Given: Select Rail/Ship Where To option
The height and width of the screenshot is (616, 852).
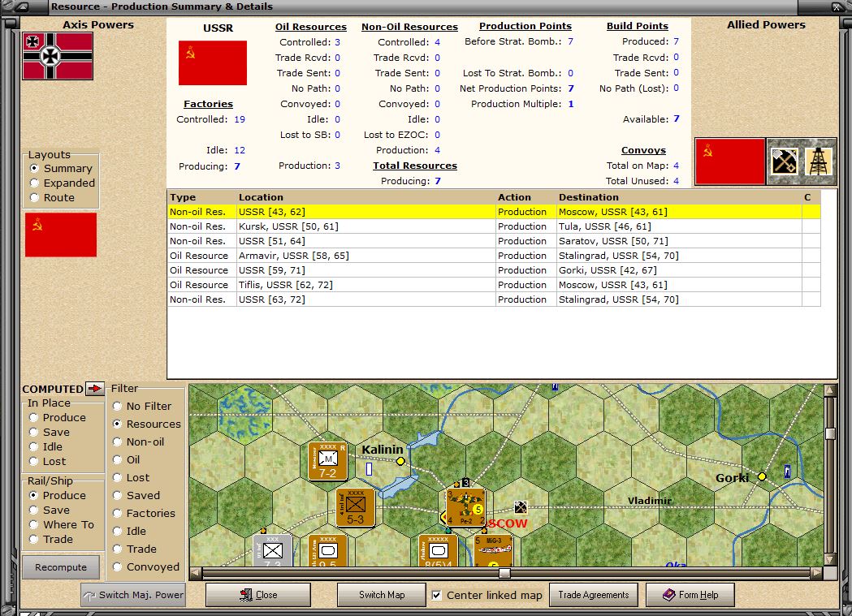Looking at the screenshot, I should click(62, 525).
